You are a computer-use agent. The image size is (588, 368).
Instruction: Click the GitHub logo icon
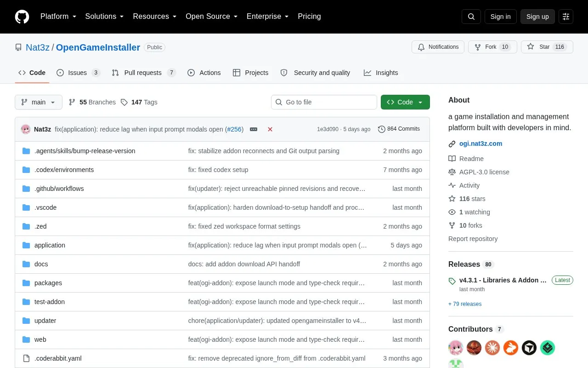click(x=22, y=17)
